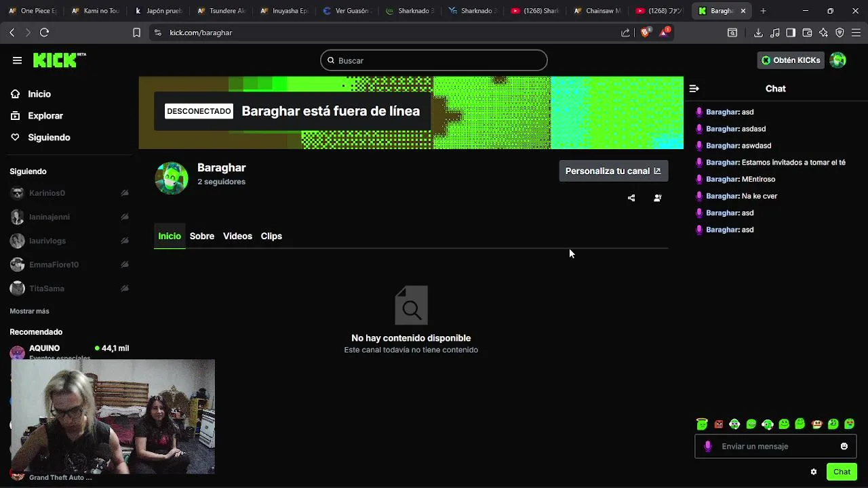Open the Kick hamburger menu
Image resolution: width=868 pixels, height=488 pixels.
17,60
